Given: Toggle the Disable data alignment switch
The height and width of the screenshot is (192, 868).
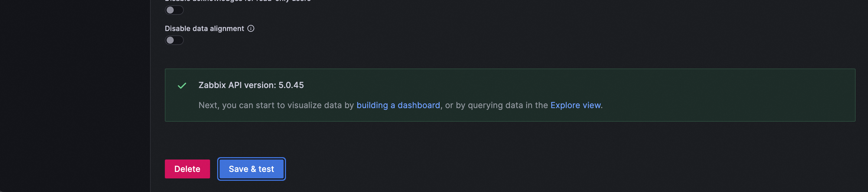Looking at the screenshot, I should pos(174,40).
